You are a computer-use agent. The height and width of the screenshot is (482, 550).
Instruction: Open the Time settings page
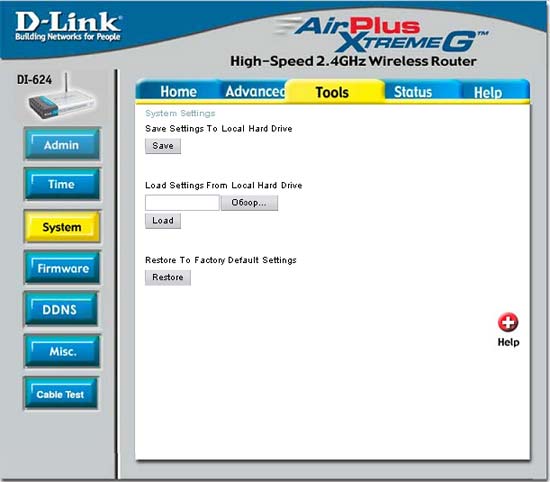tap(62, 184)
